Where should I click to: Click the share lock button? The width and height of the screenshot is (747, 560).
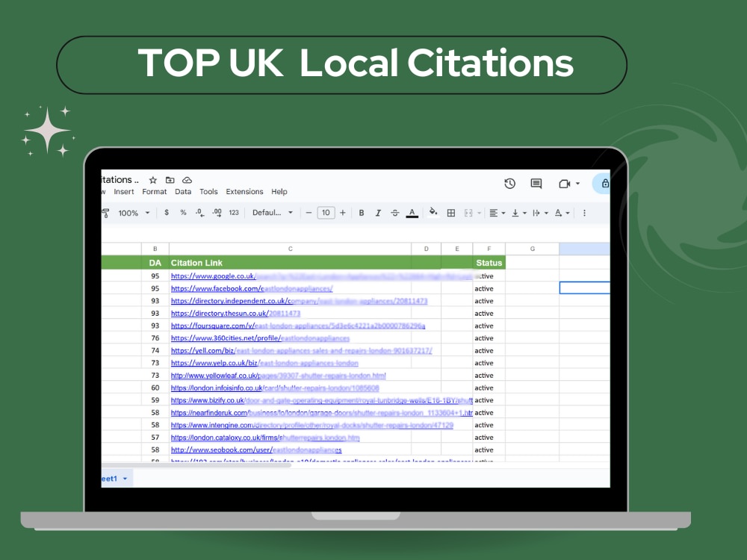[x=604, y=184]
